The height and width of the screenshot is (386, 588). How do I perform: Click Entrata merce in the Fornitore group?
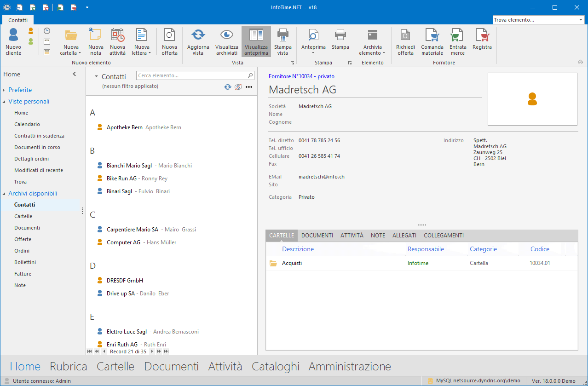(457, 41)
